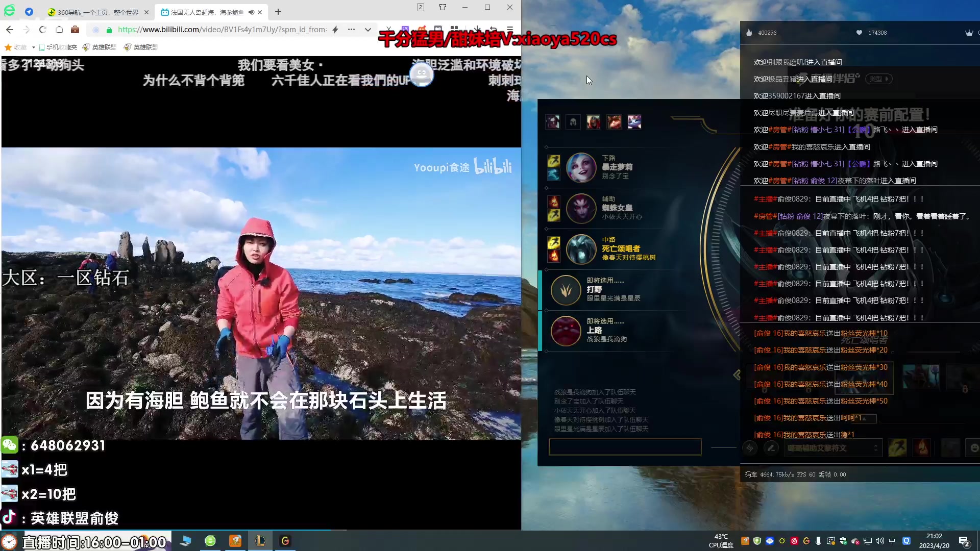Mute the bilibili tab audio icon
Viewport: 980px width, 551px height.
pyautogui.click(x=251, y=12)
